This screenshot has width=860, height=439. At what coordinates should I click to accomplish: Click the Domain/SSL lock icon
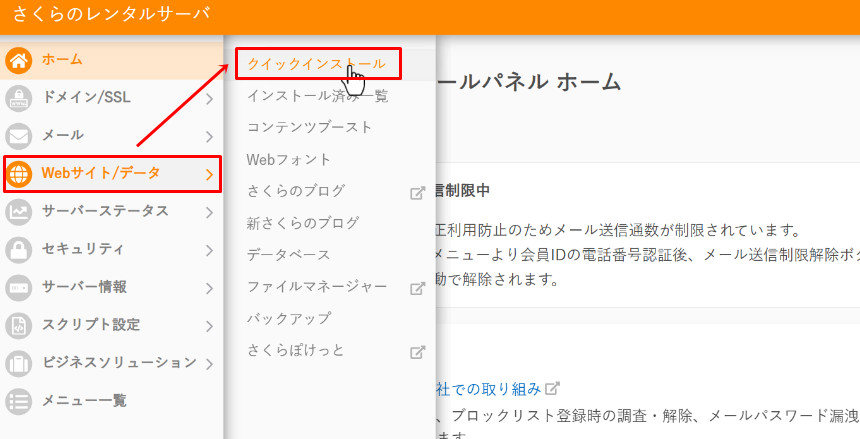pyautogui.click(x=19, y=98)
